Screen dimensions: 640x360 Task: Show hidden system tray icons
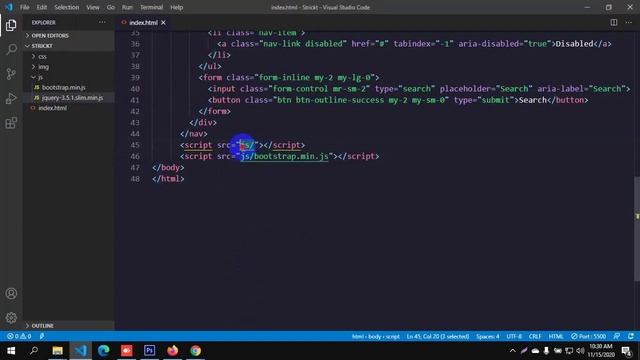513,351
